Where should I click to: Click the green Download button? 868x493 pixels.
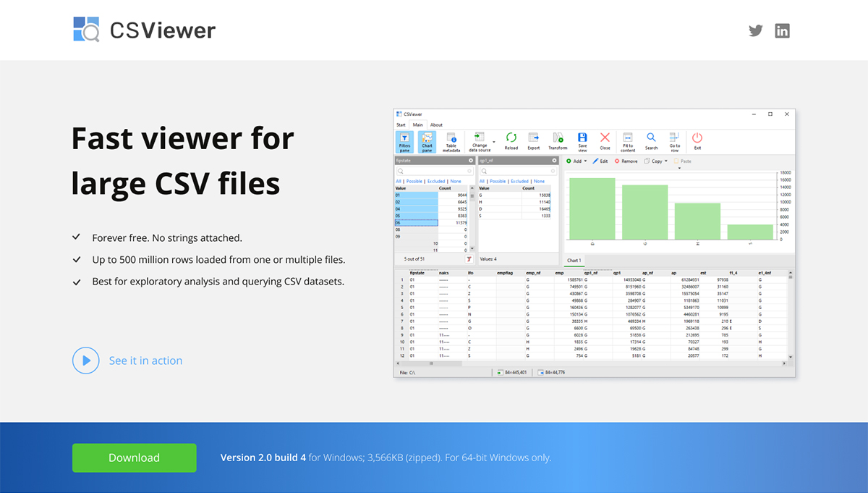134,458
